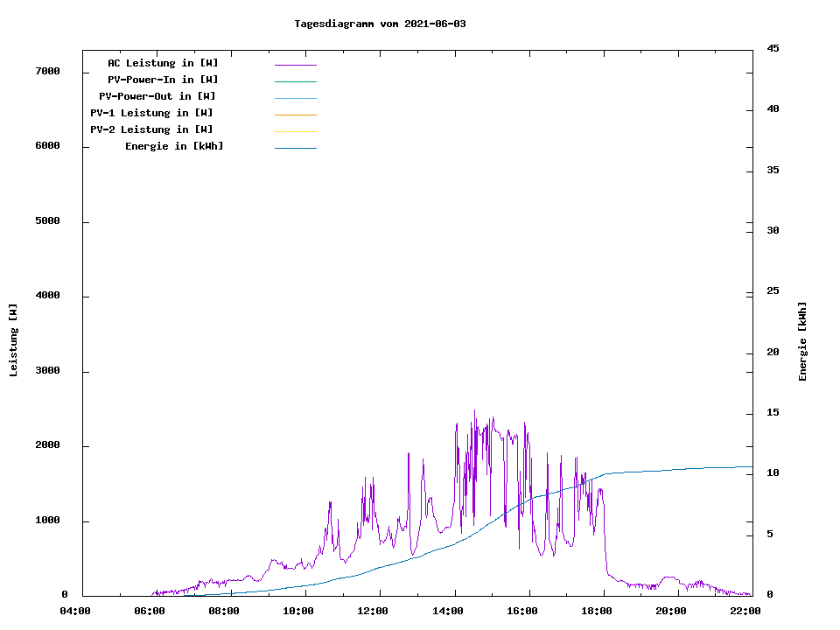Click the PV-1 Leistung in [W] legend label
Image resolution: width=840 pixels, height=630 pixels.
[152, 113]
